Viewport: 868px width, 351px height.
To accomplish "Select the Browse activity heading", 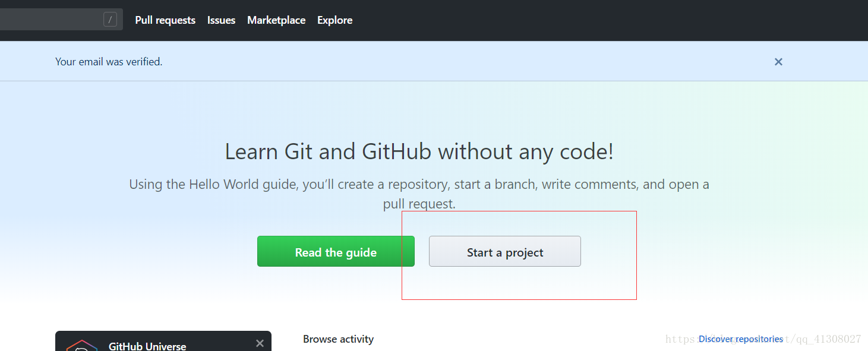I will point(338,339).
